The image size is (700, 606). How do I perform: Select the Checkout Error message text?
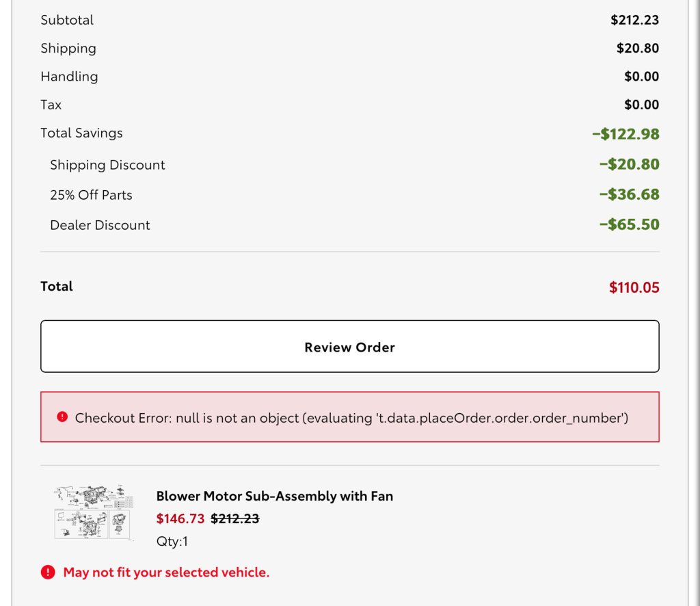pos(351,417)
